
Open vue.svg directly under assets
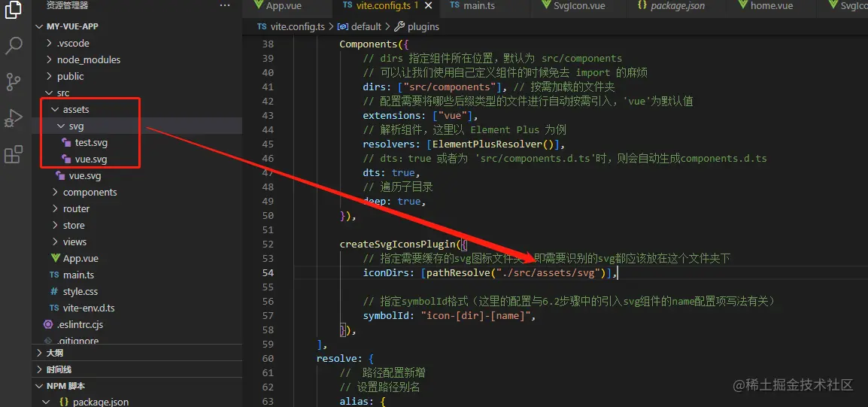(137, 176)
